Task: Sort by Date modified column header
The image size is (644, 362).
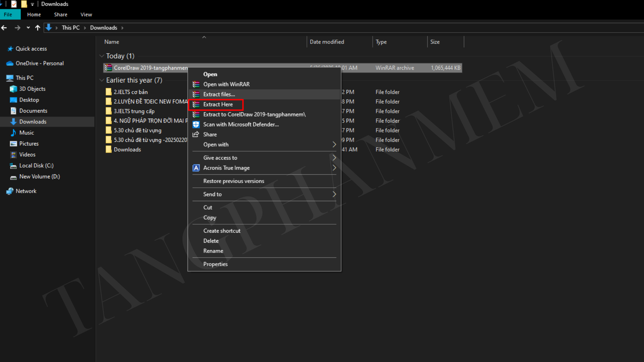Action: tap(327, 42)
